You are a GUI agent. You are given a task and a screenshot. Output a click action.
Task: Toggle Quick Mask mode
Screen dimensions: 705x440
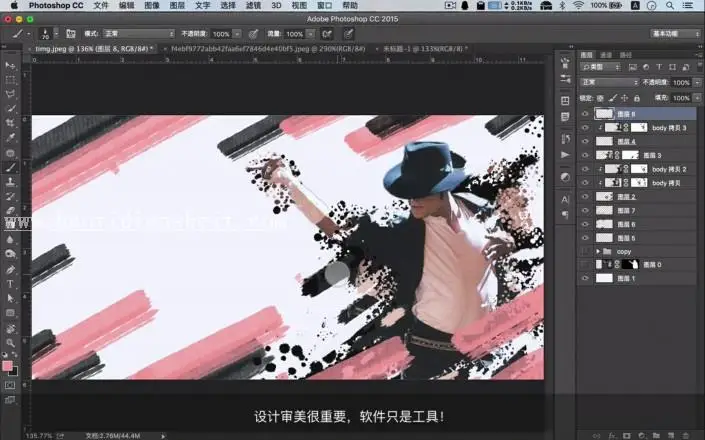pos(10,385)
